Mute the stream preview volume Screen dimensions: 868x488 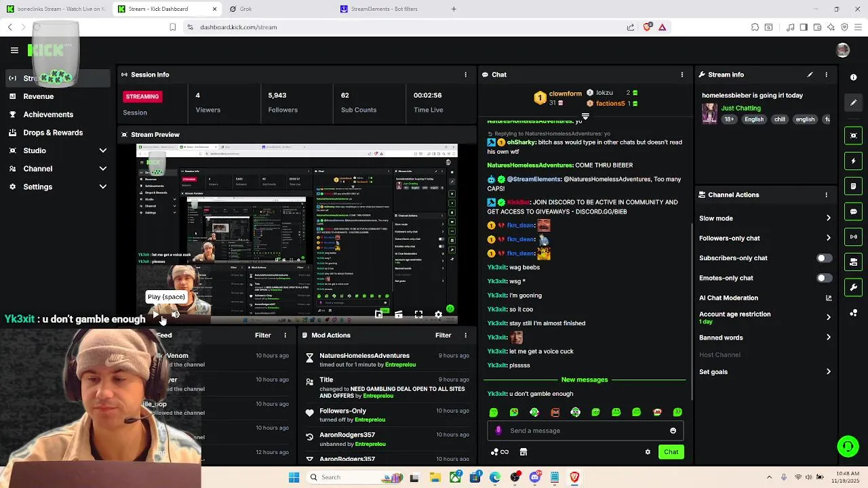coord(176,314)
